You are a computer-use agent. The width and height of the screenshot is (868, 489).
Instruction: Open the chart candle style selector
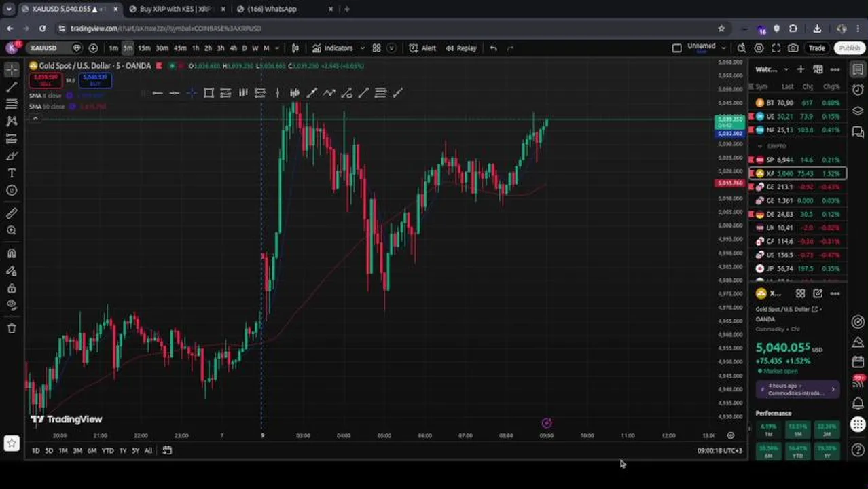point(295,48)
